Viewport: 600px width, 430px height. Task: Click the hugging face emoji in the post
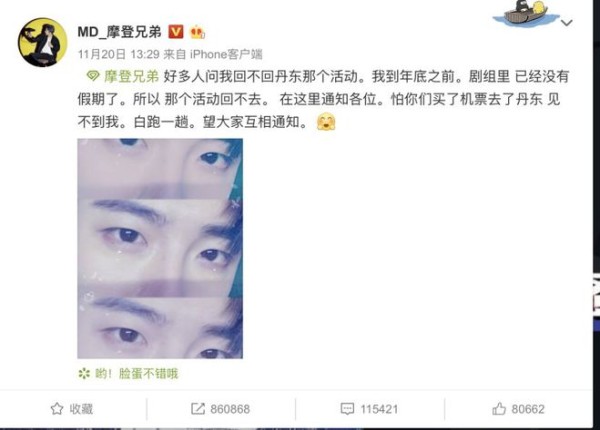coord(326,122)
